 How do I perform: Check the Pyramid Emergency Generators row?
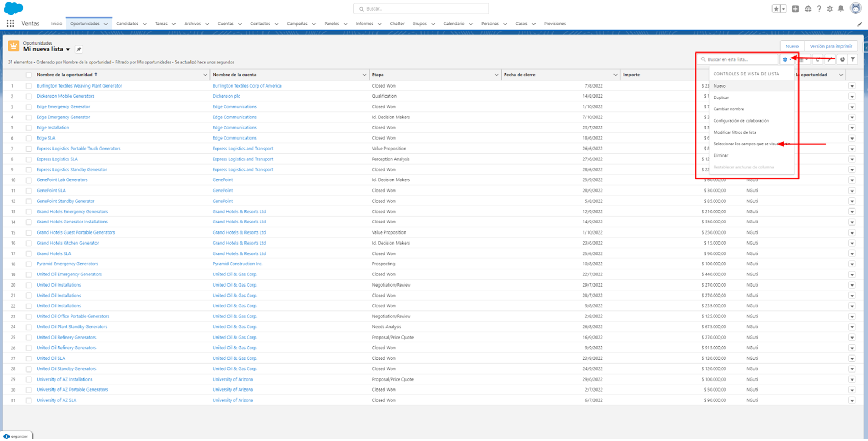pyautogui.click(x=29, y=264)
